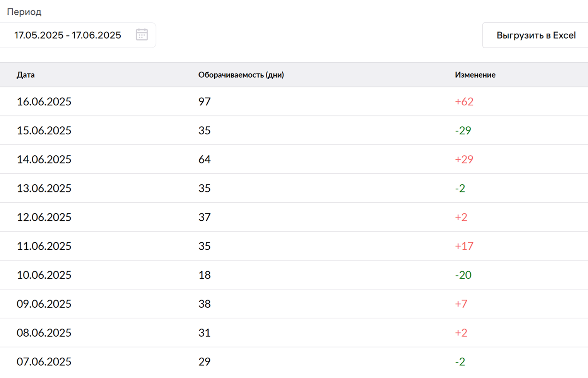Click turnover value 37 for 12.06.2025
588x378 pixels.
click(x=205, y=217)
